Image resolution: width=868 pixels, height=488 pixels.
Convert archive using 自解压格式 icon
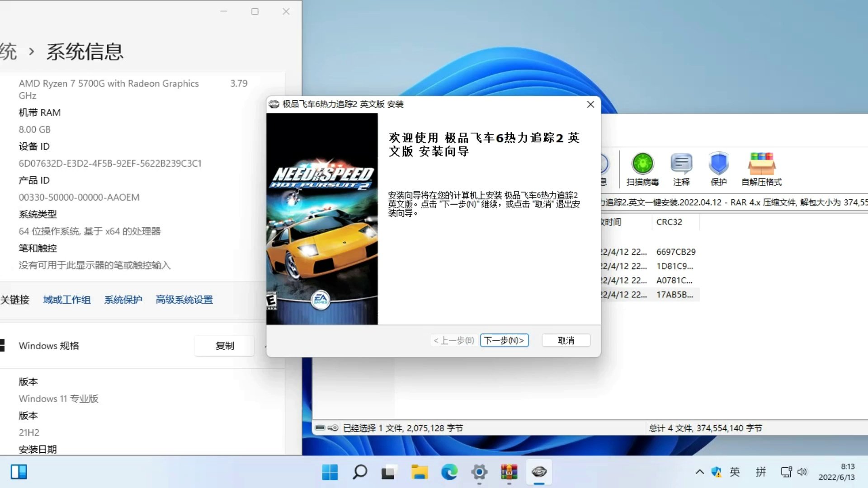[761, 168]
